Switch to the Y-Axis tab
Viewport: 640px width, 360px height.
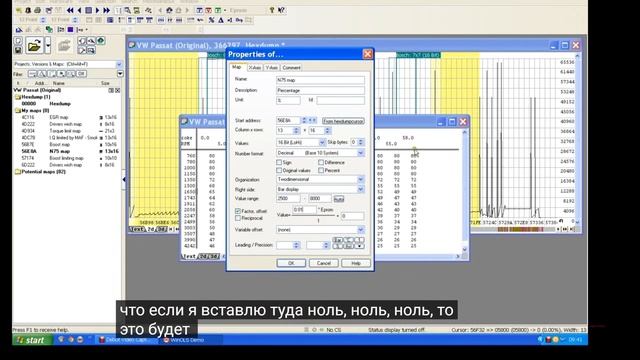coord(271,68)
